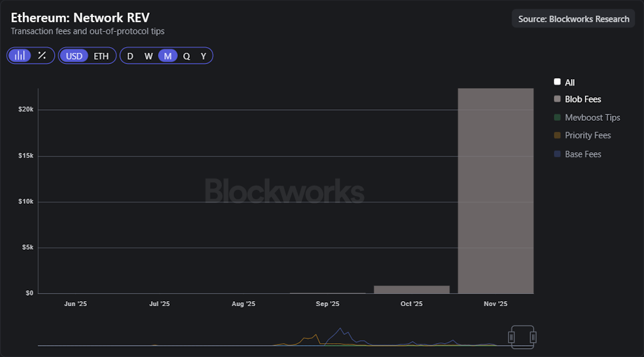Click the Blockworks watermark logo

(284, 191)
